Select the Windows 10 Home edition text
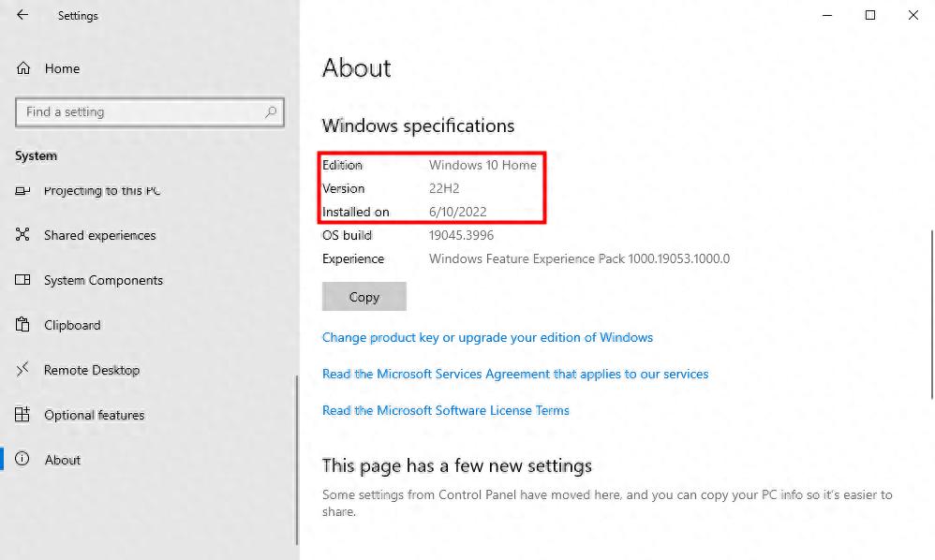The width and height of the screenshot is (935, 560). [482, 165]
